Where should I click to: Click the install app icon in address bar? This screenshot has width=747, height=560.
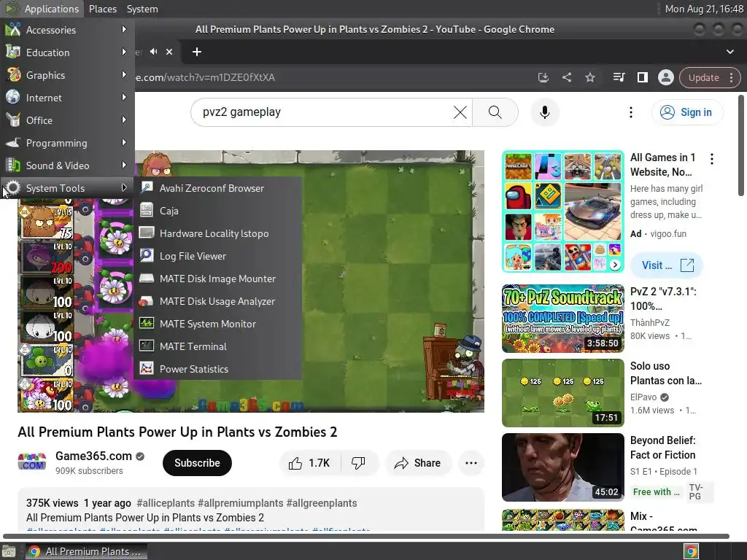point(543,77)
